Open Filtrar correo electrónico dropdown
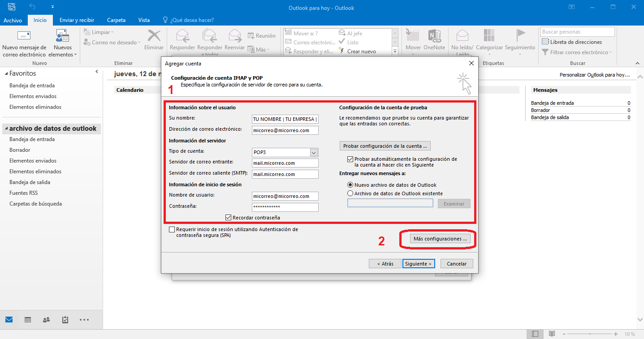This screenshot has height=339, width=644. (x=576, y=52)
